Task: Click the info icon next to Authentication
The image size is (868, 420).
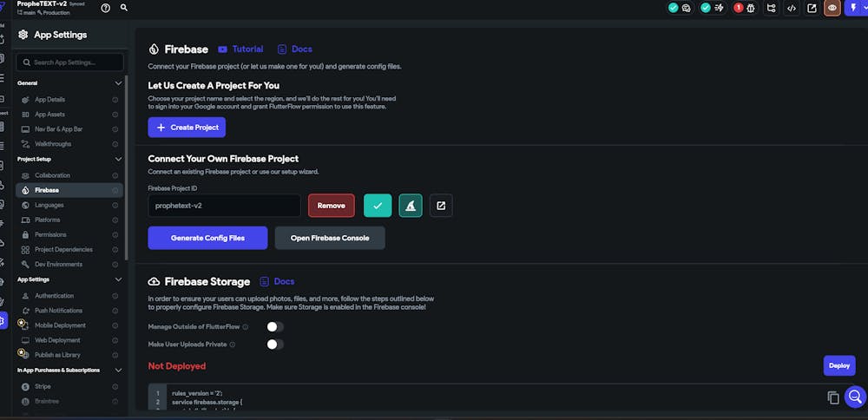Action: 115,296
